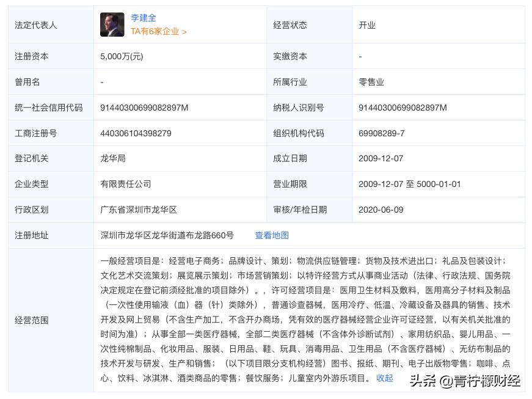Collapse business scope using 收起
The height and width of the screenshot is (399, 532).
tap(384, 378)
